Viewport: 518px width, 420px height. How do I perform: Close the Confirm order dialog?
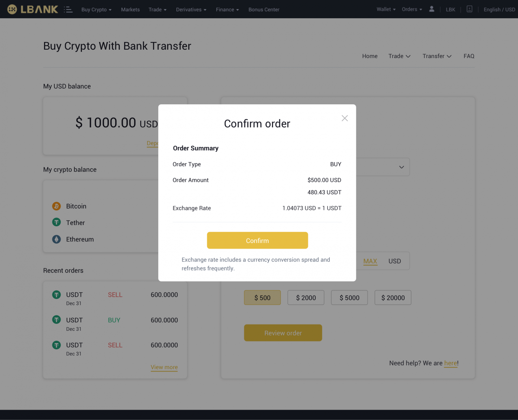pyautogui.click(x=344, y=118)
